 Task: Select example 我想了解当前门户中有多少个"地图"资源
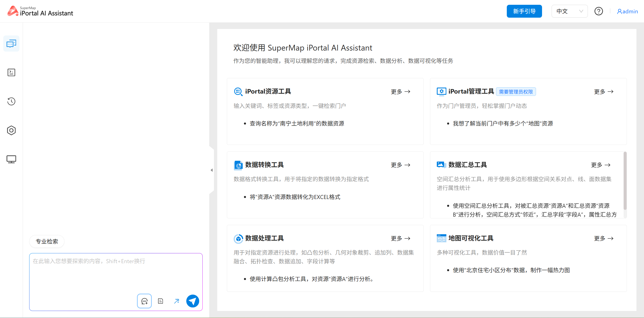pos(503,124)
